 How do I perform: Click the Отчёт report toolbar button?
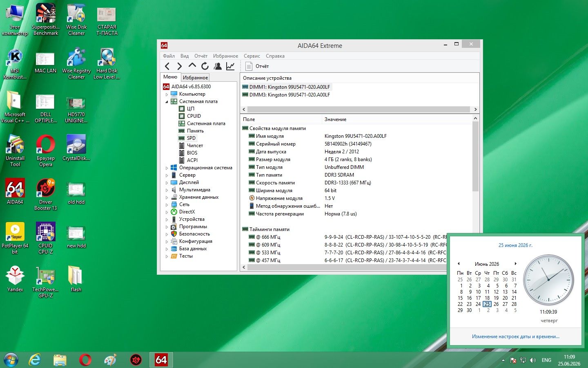[x=258, y=66]
